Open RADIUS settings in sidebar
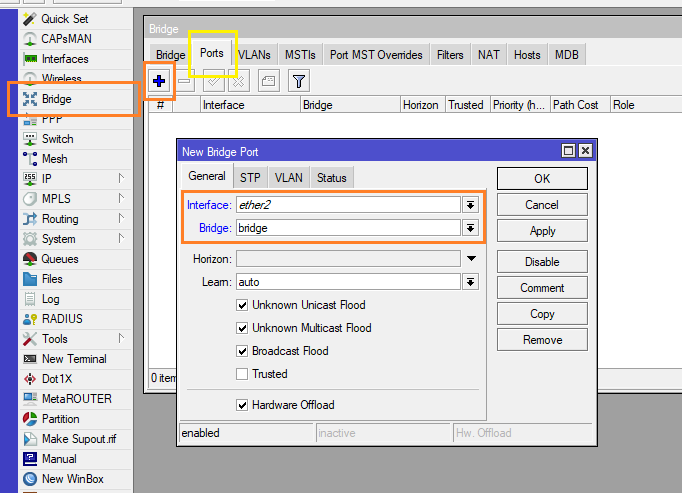 click(62, 319)
